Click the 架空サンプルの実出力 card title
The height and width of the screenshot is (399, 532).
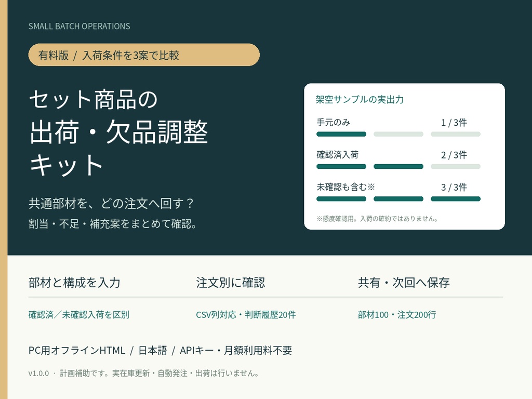(360, 99)
